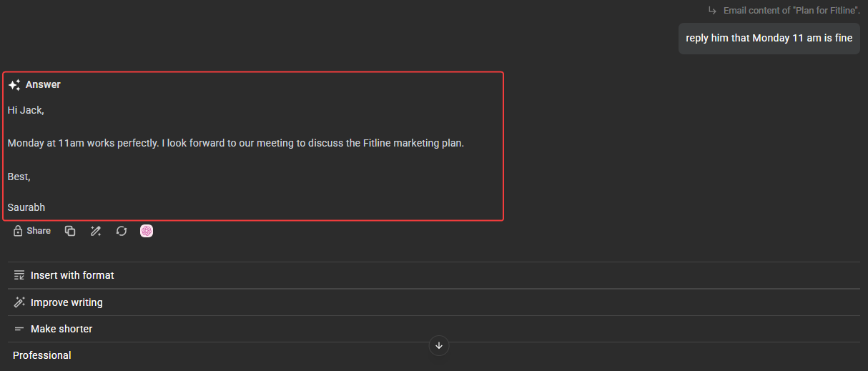Click the 'Hi Jack,' greeting line

26,110
